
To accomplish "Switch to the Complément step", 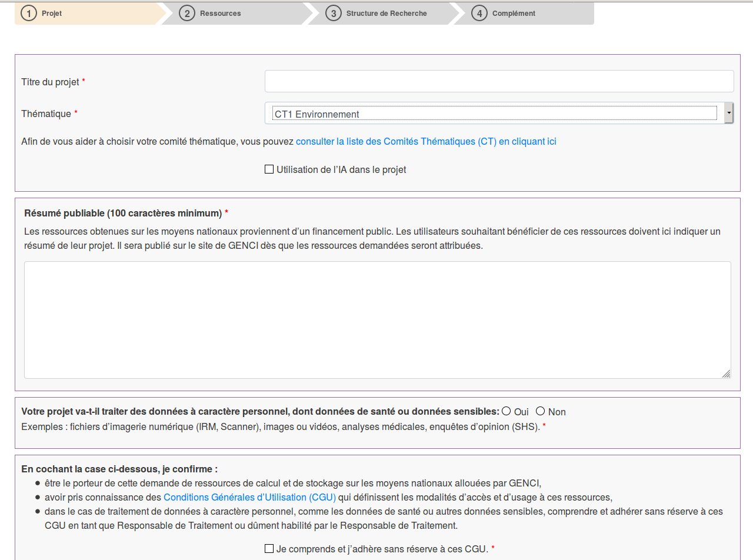I will (x=512, y=12).
